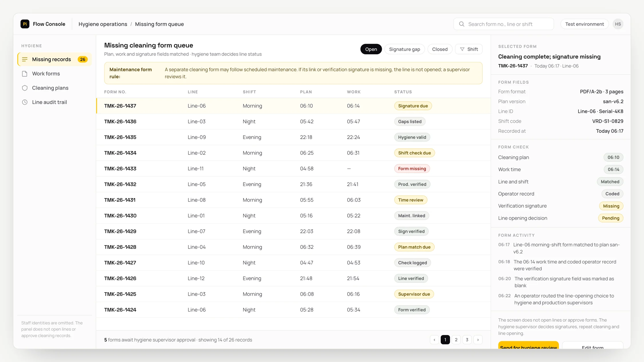Select row TMK-26-1433
The image size is (644, 362).
click(293, 169)
